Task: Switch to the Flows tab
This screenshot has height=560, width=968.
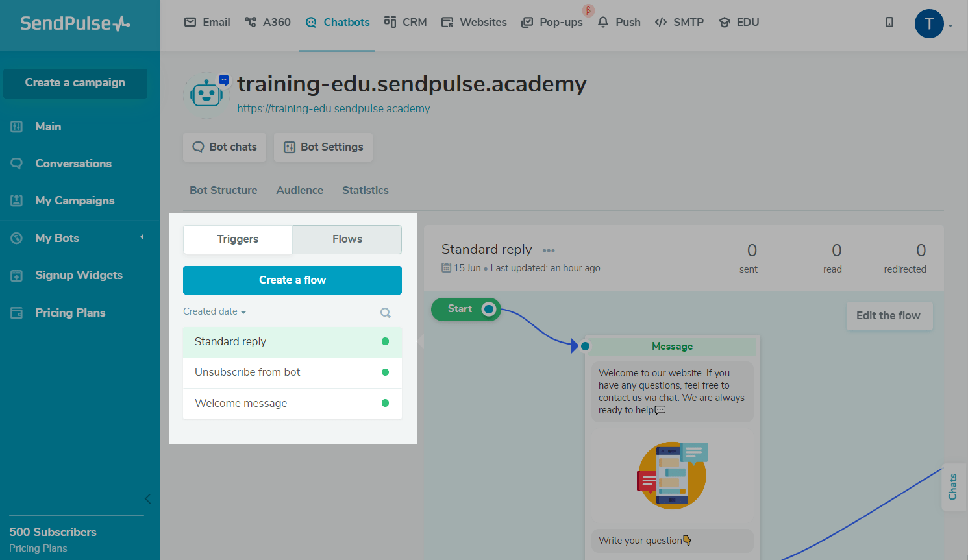Action: (x=347, y=239)
